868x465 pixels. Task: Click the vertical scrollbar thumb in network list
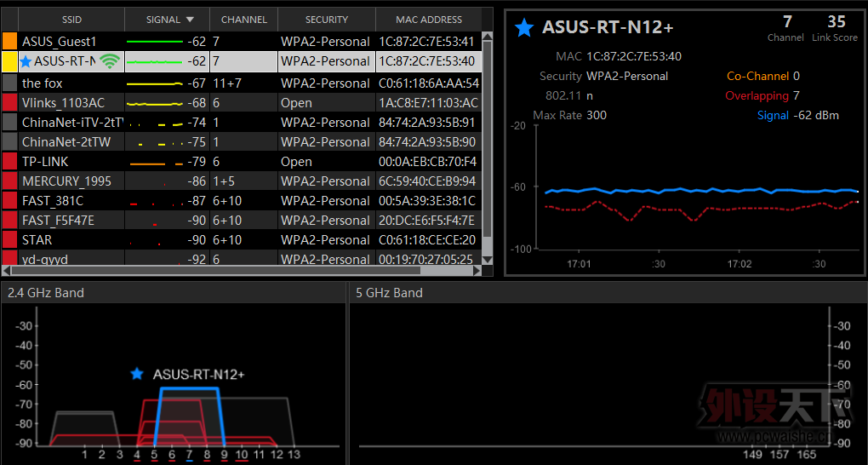point(487,139)
